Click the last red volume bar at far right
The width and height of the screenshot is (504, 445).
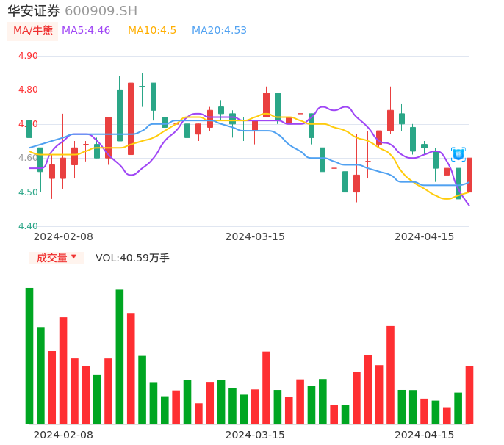coord(469,395)
